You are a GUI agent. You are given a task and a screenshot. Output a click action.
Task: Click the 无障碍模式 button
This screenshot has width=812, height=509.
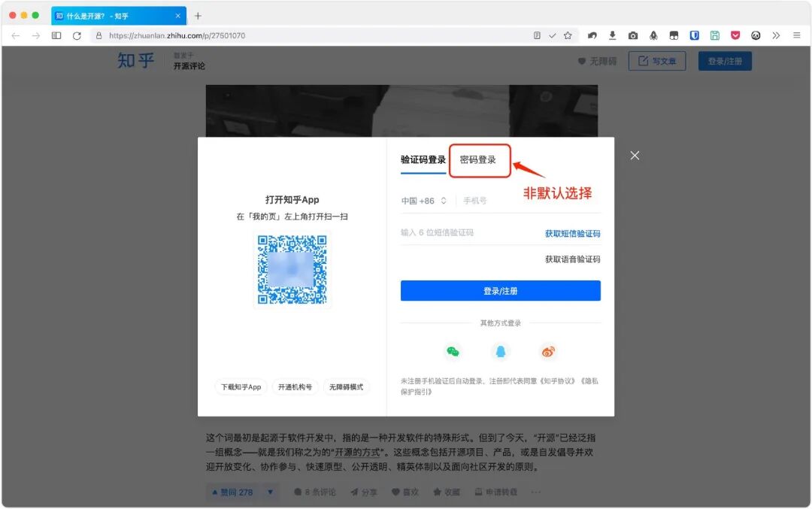tap(347, 387)
